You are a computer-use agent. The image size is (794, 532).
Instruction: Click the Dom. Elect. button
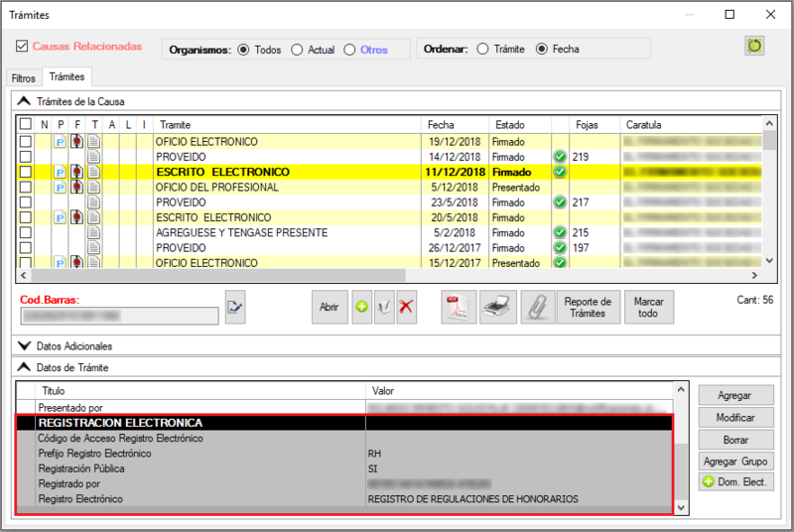pyautogui.click(x=735, y=482)
